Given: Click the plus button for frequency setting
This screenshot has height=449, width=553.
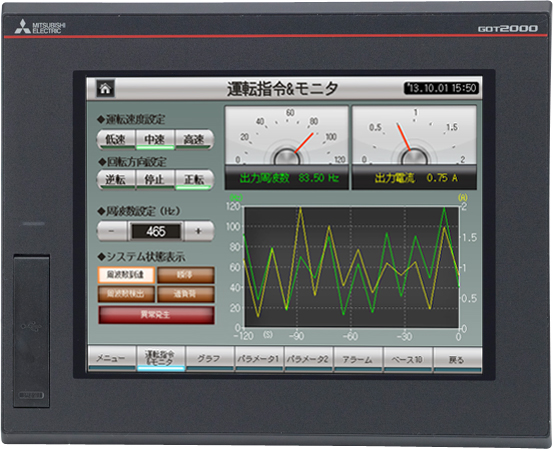Looking at the screenshot, I should (x=199, y=231).
